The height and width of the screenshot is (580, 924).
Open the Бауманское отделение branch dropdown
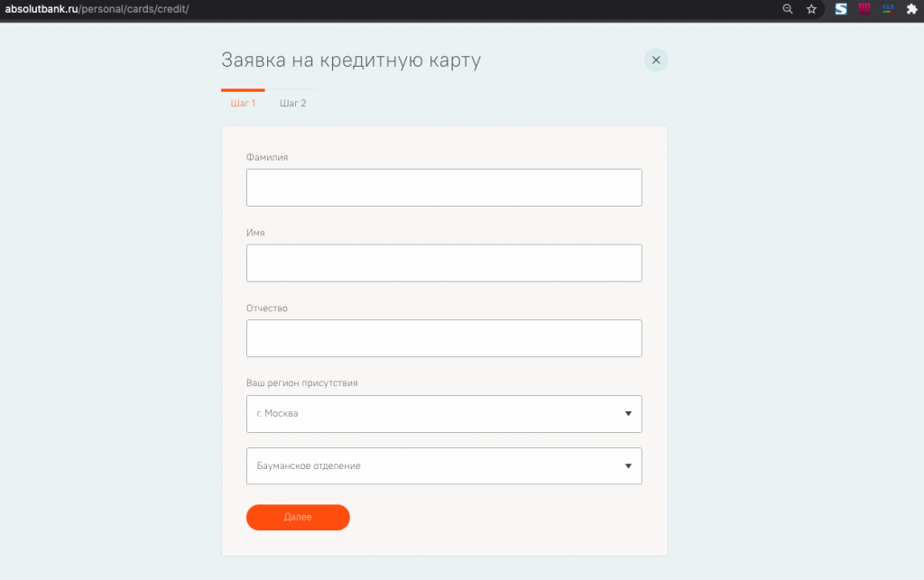tap(433, 466)
